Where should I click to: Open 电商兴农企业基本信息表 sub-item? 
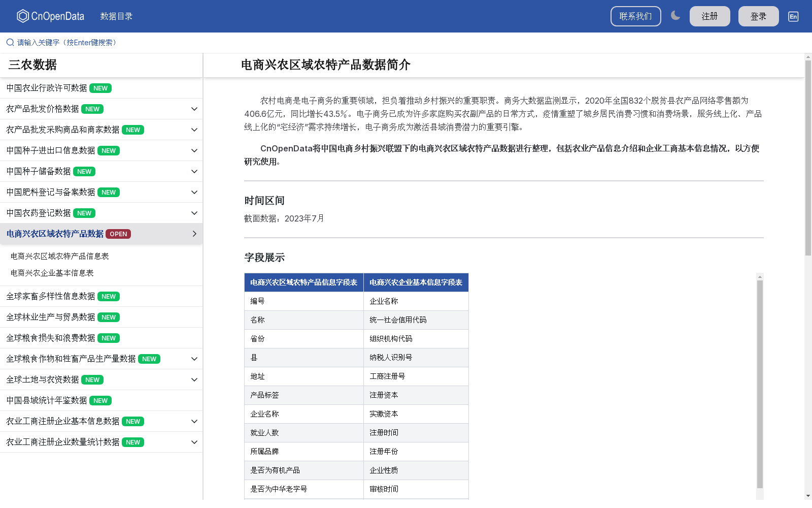[52, 273]
